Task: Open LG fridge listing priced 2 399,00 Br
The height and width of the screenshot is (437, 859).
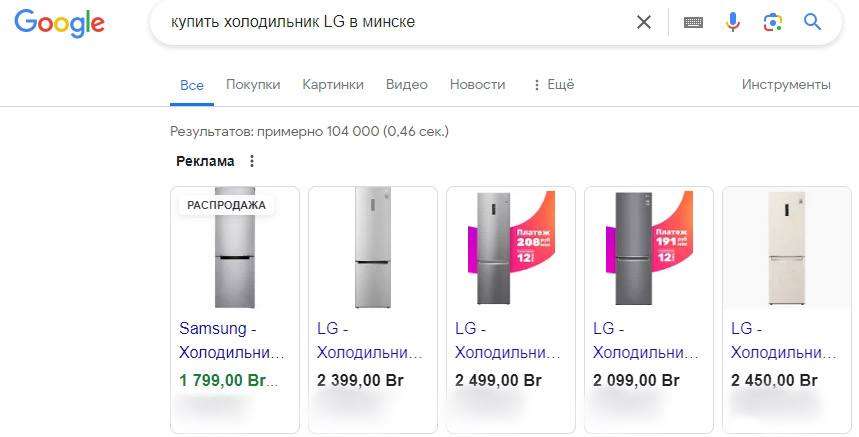Action: click(370, 340)
